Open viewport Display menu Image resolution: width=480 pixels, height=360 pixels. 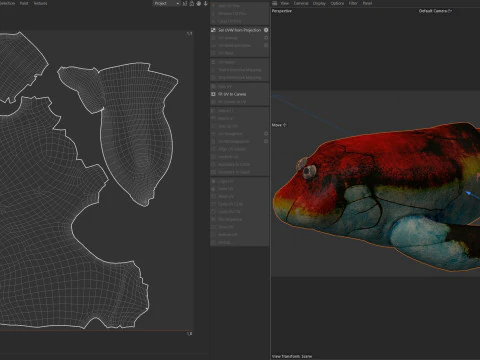pyautogui.click(x=319, y=3)
